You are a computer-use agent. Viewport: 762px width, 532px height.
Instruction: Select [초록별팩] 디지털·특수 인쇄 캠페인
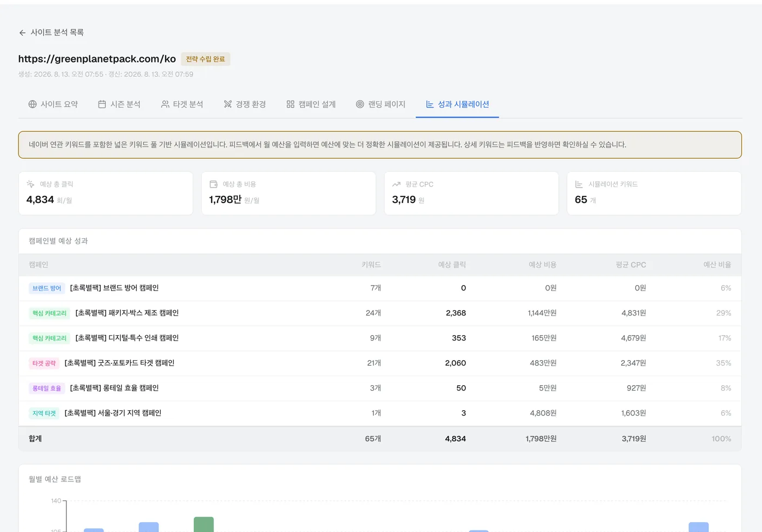click(x=127, y=338)
